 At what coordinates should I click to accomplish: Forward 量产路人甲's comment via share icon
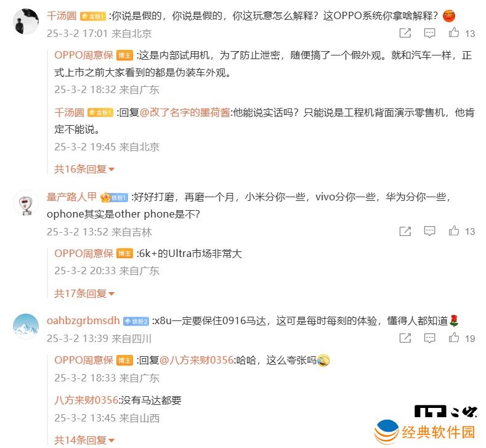click(x=405, y=231)
